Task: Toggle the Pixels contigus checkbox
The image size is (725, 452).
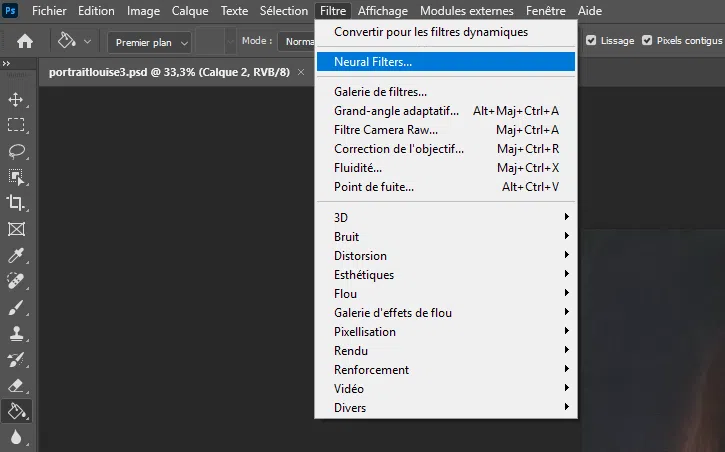Action: click(647, 41)
